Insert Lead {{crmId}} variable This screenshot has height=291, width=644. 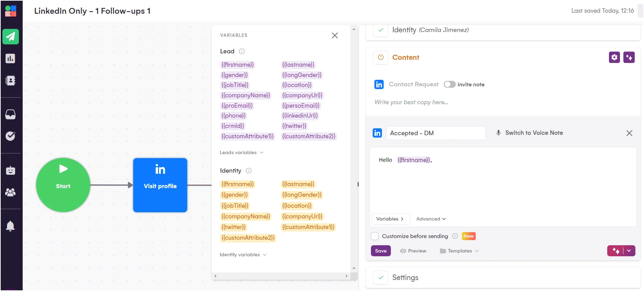click(233, 126)
